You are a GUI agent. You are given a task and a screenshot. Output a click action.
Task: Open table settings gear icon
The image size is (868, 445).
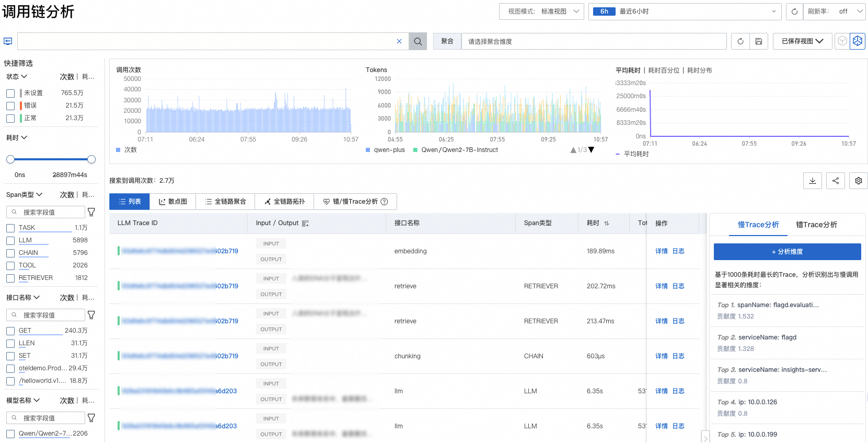(x=859, y=181)
